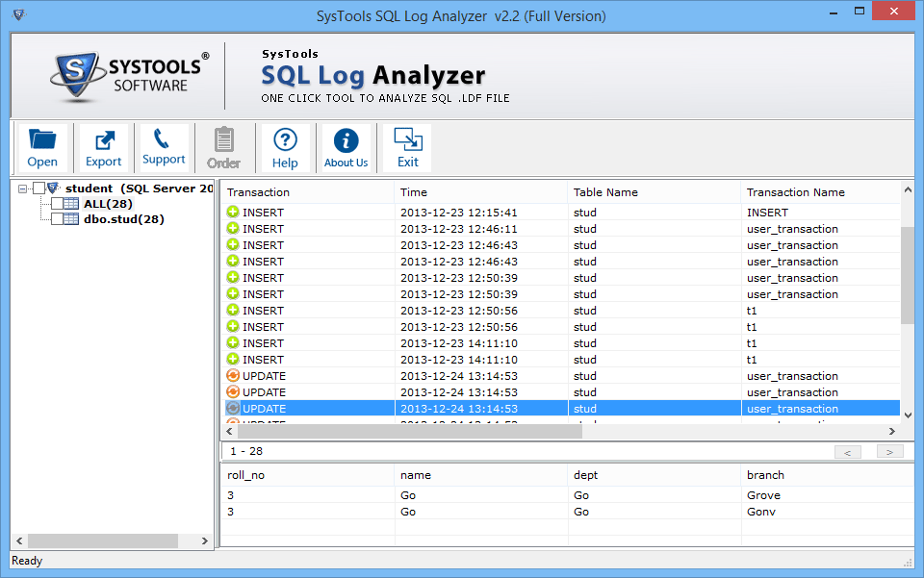Go to the previous page of records
Viewport: 924px width, 578px height.
847,452
